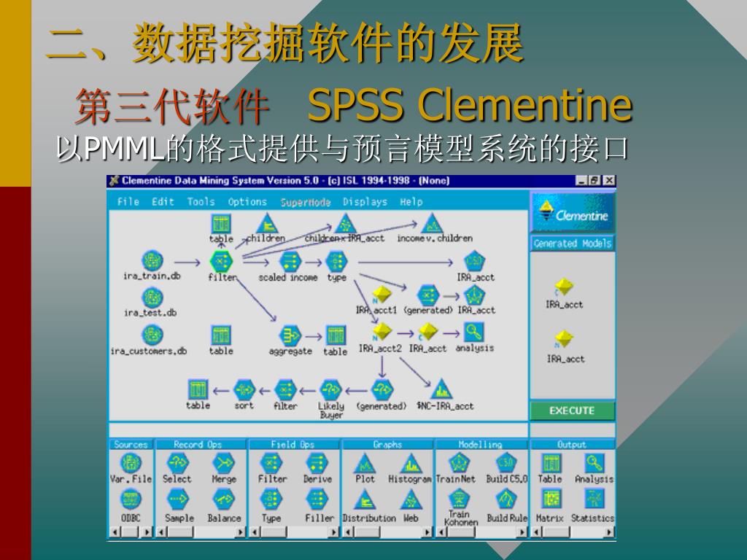This screenshot has width=747, height=560.
Task: Click Graphs palette right scroll arrow
Action: pyautogui.click(x=427, y=532)
